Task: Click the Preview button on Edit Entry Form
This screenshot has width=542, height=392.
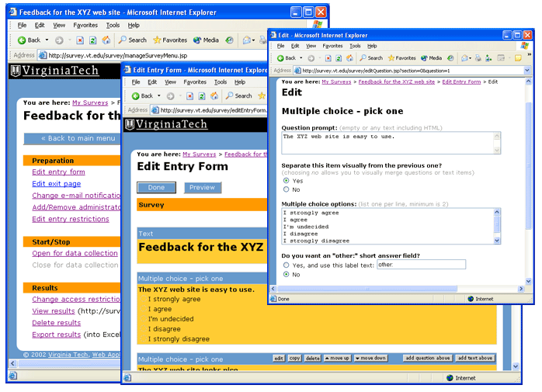Action: point(203,187)
